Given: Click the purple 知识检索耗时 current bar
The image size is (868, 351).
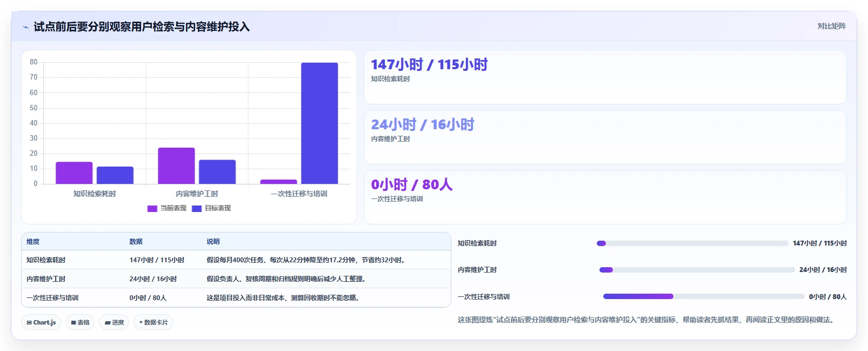Looking at the screenshot, I should pos(74,173).
